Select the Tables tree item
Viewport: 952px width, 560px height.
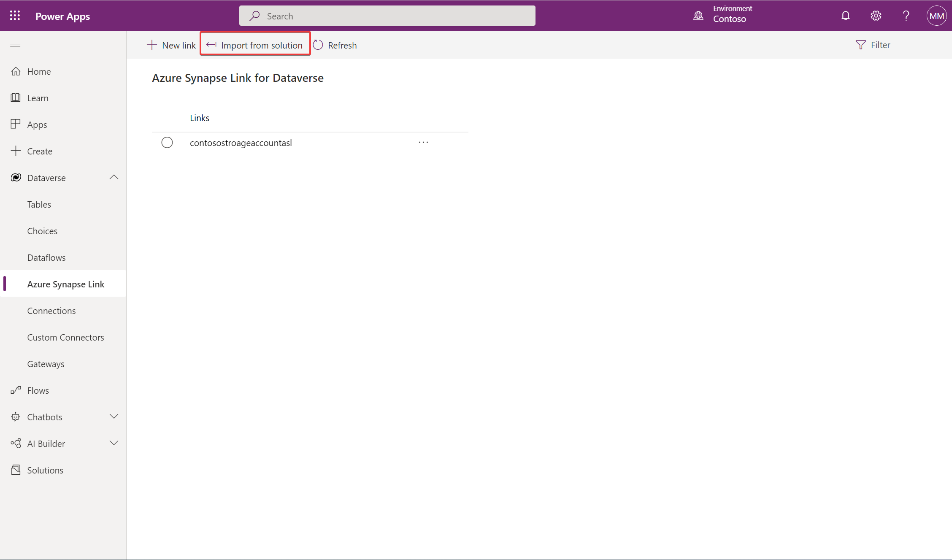38,203
